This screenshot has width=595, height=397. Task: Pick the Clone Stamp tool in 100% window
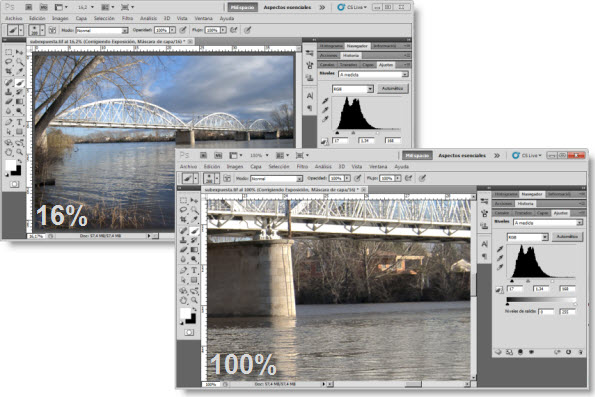coord(183,240)
